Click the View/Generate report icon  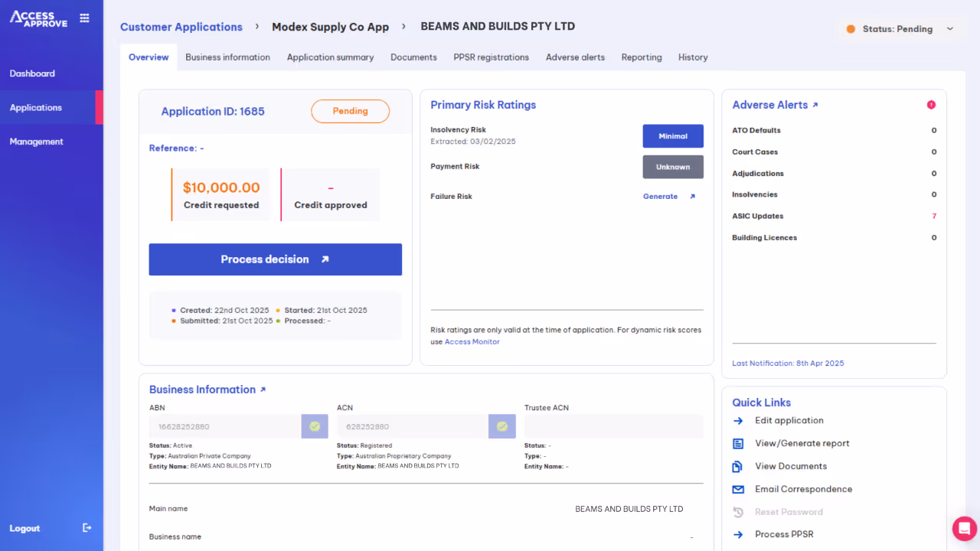pos(737,443)
